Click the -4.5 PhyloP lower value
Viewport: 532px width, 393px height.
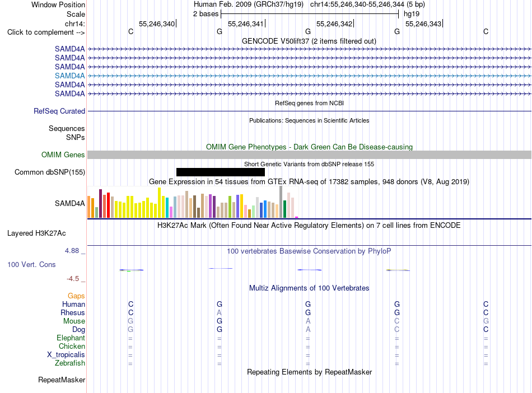tap(73, 279)
